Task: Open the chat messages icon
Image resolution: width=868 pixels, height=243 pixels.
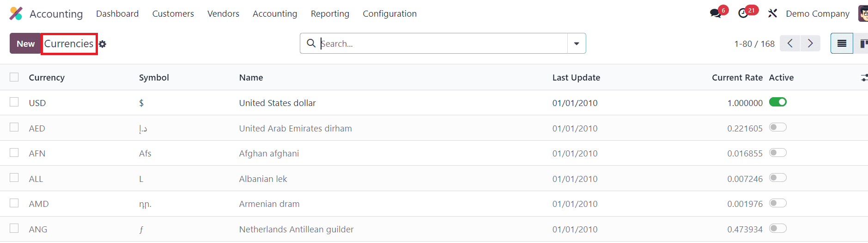Action: point(716,13)
